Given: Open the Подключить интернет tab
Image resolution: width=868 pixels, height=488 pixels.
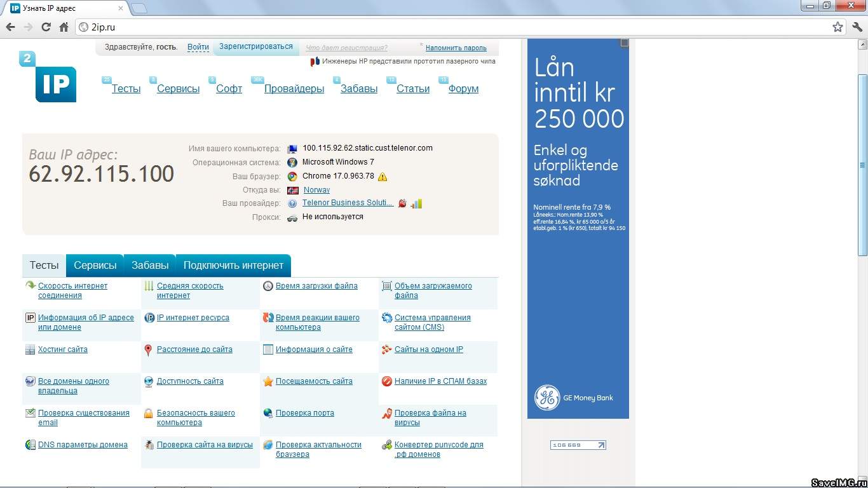Looking at the screenshot, I should (x=233, y=266).
